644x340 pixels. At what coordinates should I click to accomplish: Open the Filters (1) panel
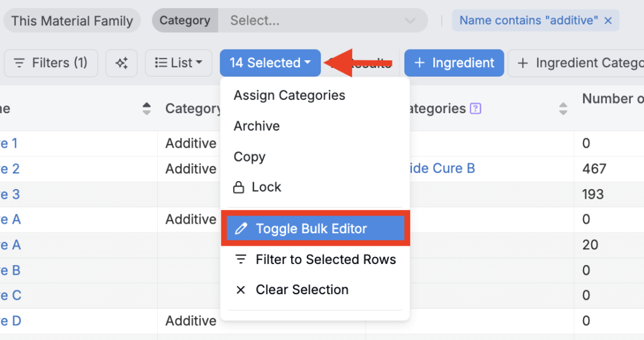51,63
